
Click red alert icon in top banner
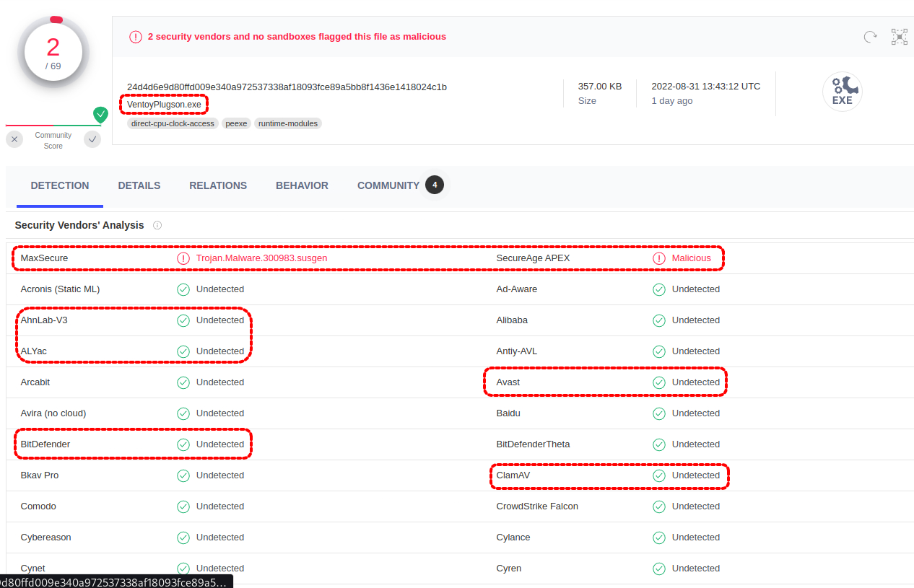[136, 37]
